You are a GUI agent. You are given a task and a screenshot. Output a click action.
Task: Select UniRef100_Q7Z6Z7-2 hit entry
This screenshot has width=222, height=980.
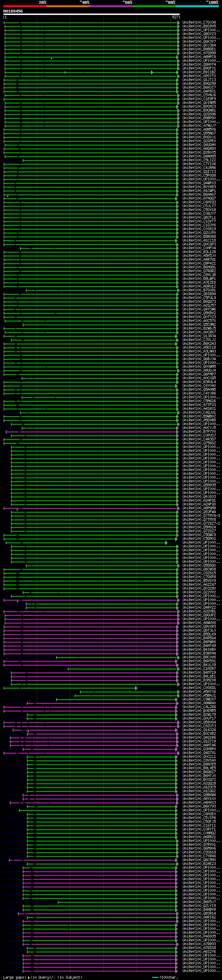201,524
